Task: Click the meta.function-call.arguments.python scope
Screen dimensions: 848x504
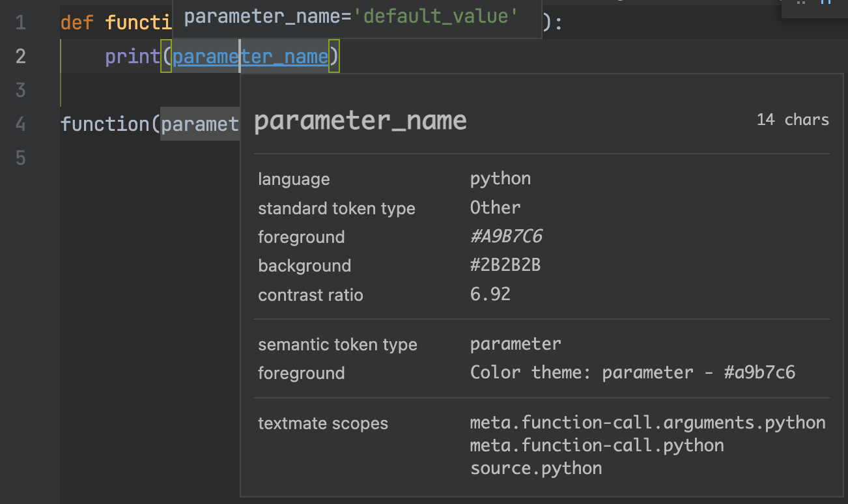Action: pos(647,423)
